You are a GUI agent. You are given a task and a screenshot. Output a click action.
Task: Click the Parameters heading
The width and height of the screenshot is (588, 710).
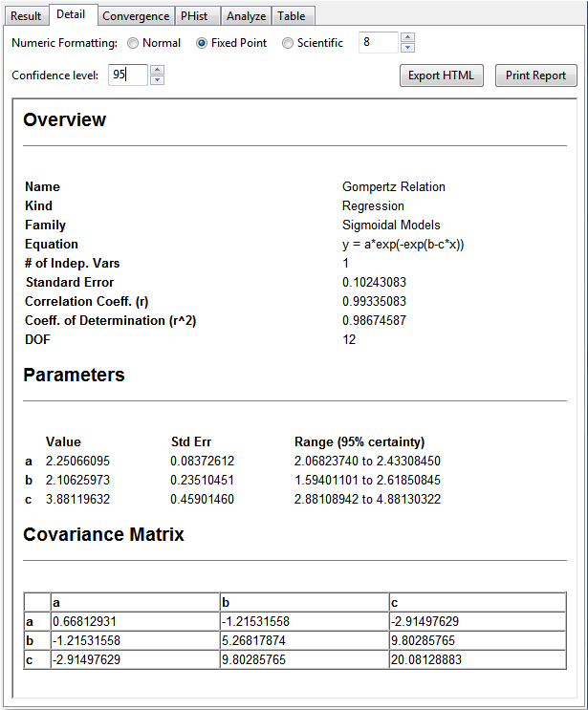click(74, 375)
